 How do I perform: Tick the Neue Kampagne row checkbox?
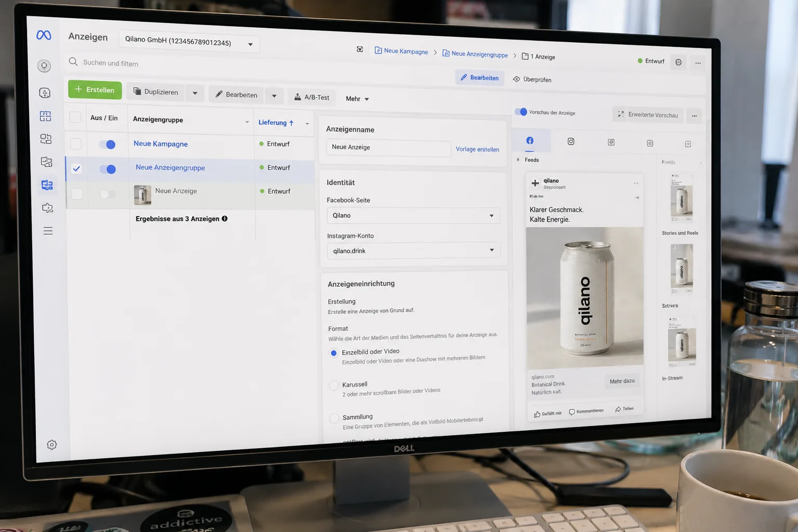point(76,143)
